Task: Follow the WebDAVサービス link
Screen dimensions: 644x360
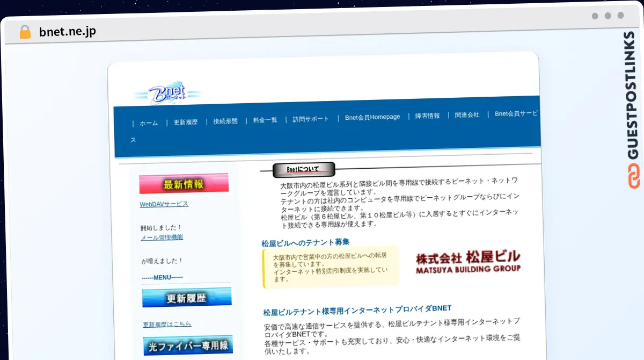Action: coord(164,204)
